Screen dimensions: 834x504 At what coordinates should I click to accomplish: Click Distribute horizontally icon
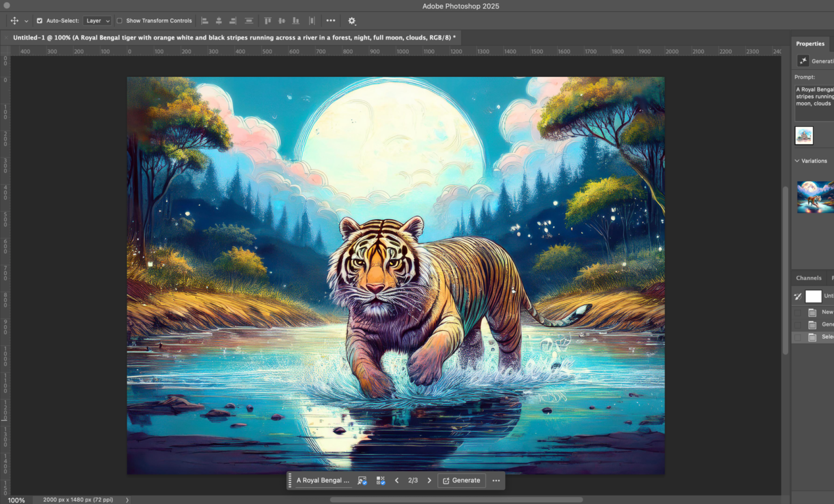click(x=311, y=21)
